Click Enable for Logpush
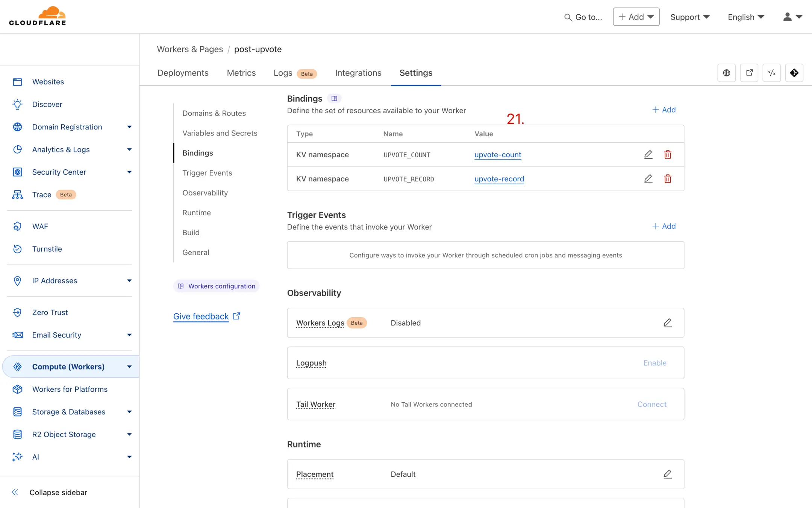Viewport: 812px width, 508px height. pos(654,363)
